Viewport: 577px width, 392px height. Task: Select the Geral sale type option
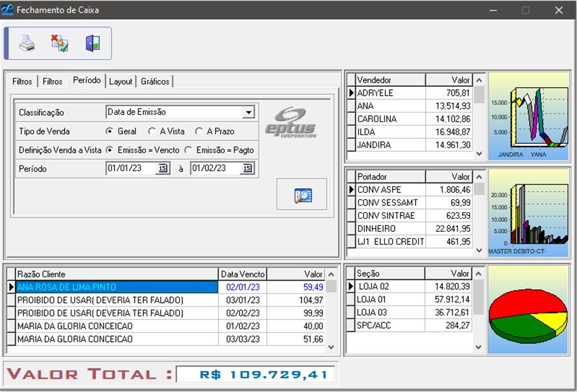pyautogui.click(x=110, y=132)
